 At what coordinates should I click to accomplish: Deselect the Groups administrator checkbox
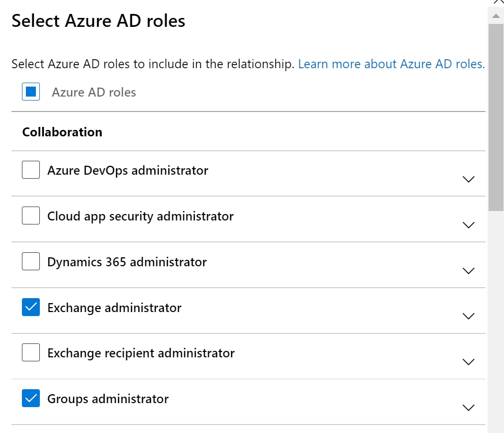coord(31,398)
